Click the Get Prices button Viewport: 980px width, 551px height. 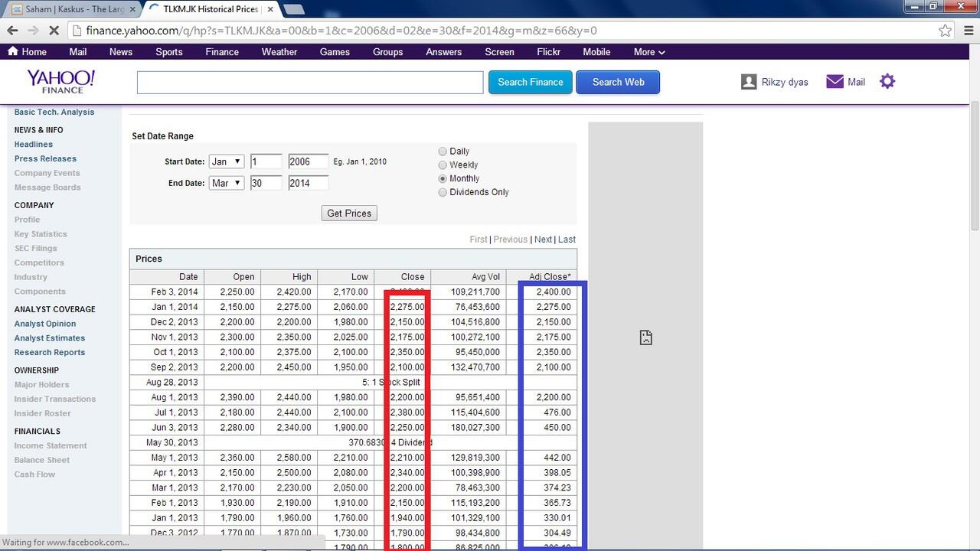click(x=349, y=214)
